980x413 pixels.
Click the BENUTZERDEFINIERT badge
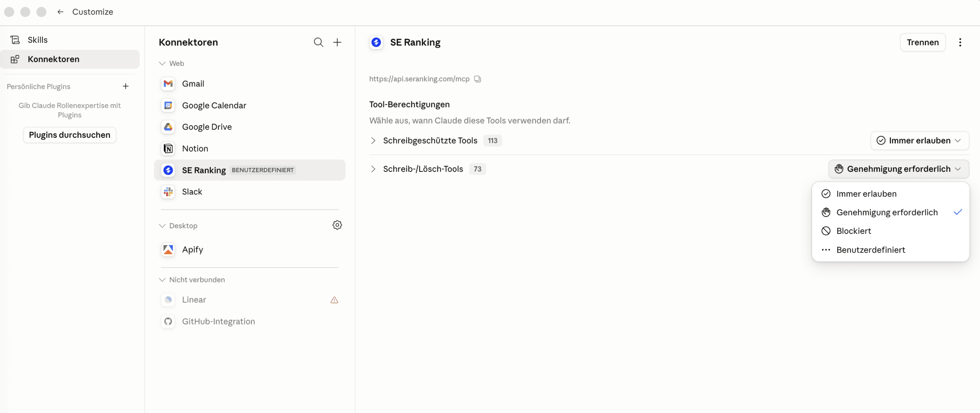coord(263,170)
